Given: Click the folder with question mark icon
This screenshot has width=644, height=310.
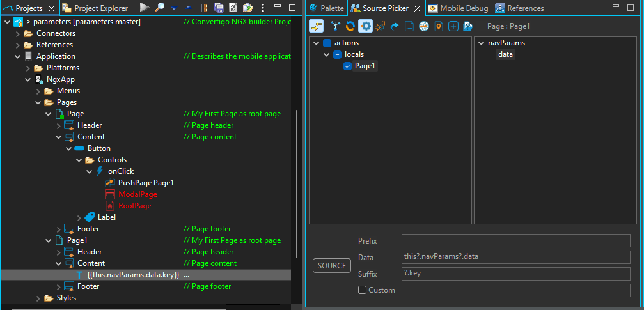Looking at the screenshot, I should [x=467, y=26].
